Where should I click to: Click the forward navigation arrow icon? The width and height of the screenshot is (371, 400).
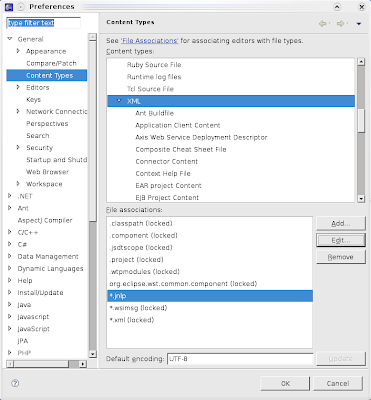[x=340, y=23]
